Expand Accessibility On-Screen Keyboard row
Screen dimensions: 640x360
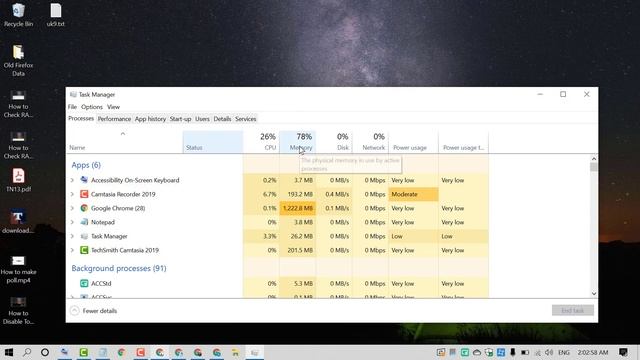tap(72, 180)
